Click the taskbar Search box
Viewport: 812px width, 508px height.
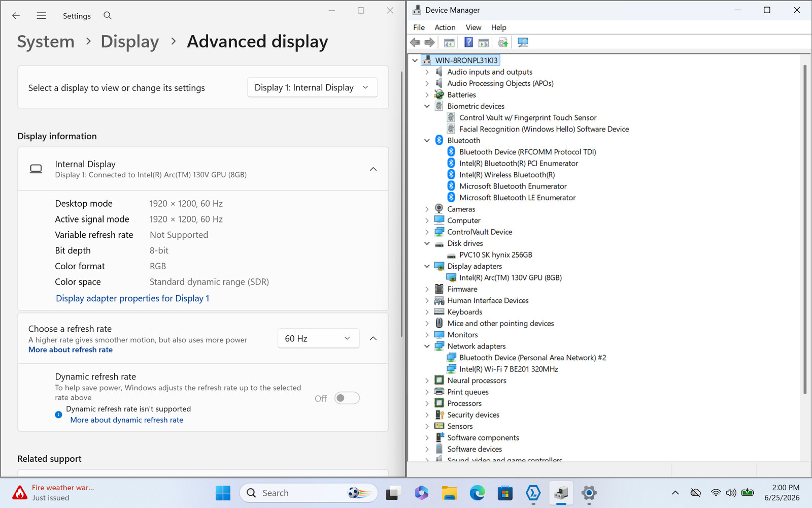click(309, 493)
